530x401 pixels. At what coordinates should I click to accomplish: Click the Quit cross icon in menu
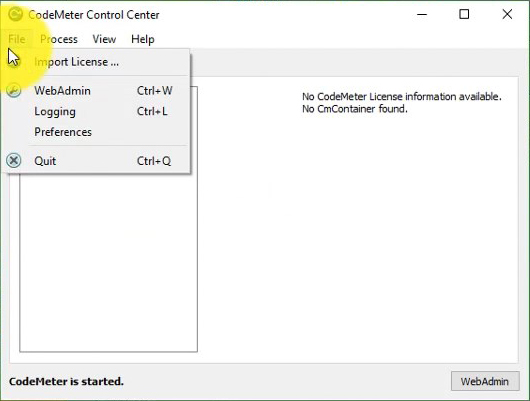pos(14,161)
